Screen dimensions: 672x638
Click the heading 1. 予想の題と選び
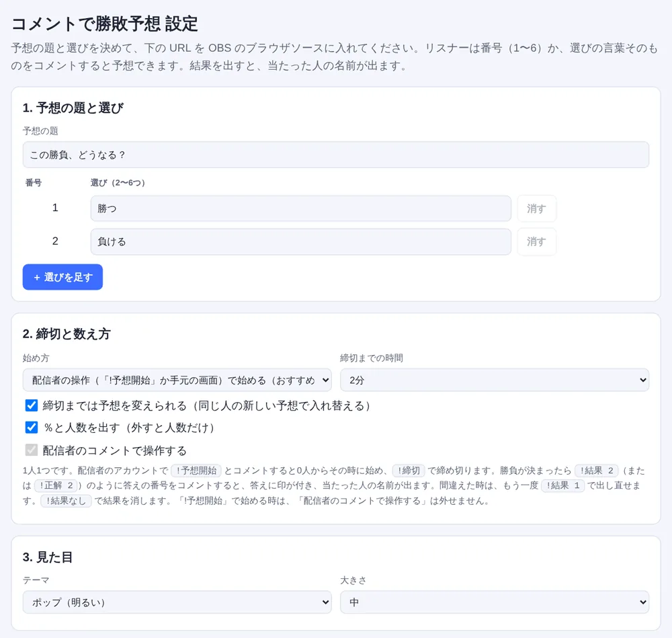[x=73, y=108]
